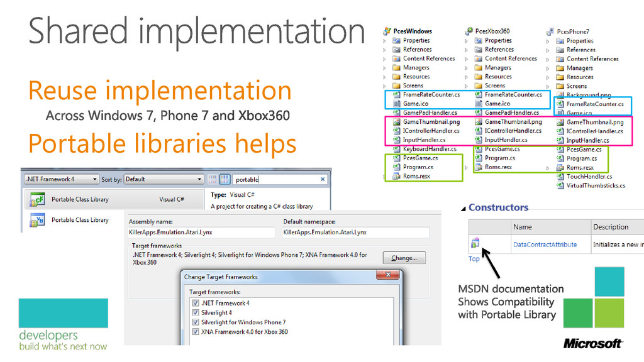Image resolution: width=644 pixels, height=362 pixels.
Task: Clear the portable search text with X
Action: [x=323, y=179]
